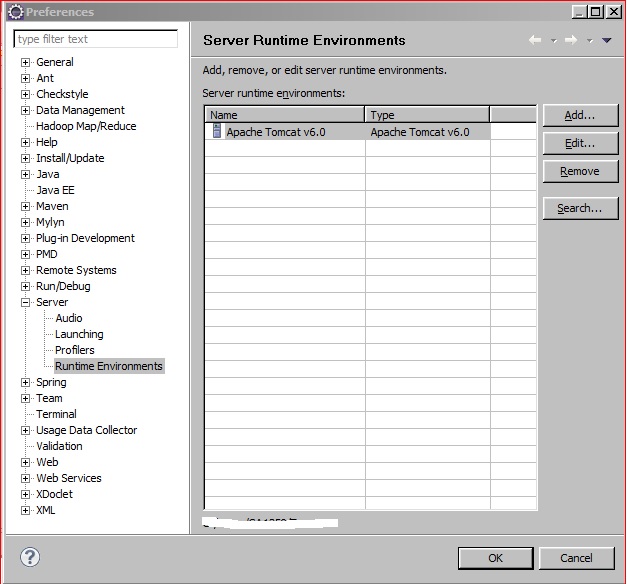Minimize the Preferences window
This screenshot has width=627, height=584.
pos(579,12)
